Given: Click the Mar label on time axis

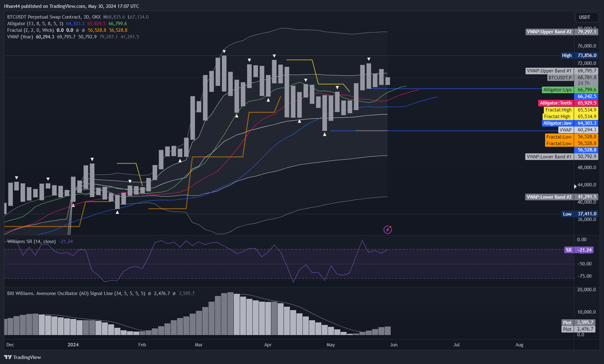Looking at the screenshot, I should [x=198, y=345].
